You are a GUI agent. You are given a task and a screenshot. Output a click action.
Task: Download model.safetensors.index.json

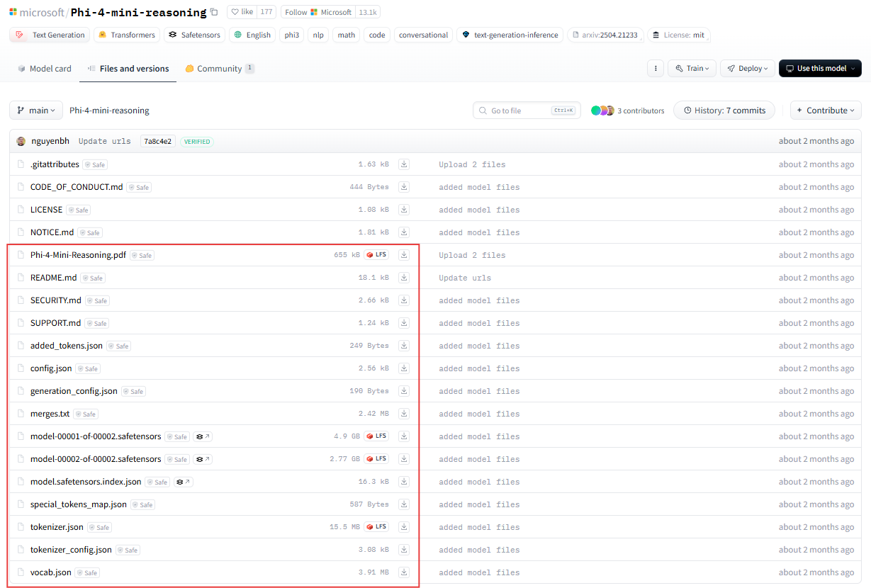(x=404, y=482)
